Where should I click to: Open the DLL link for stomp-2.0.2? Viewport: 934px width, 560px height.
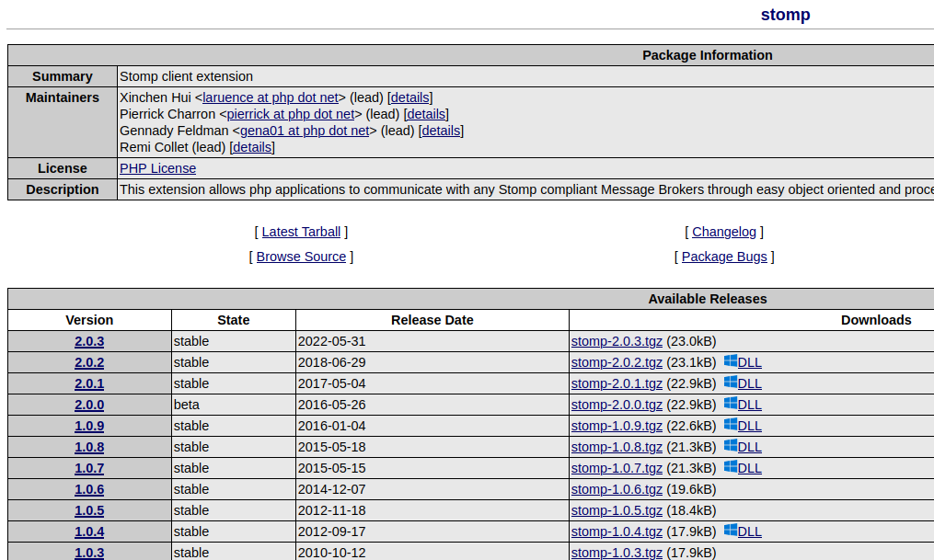tap(749, 362)
